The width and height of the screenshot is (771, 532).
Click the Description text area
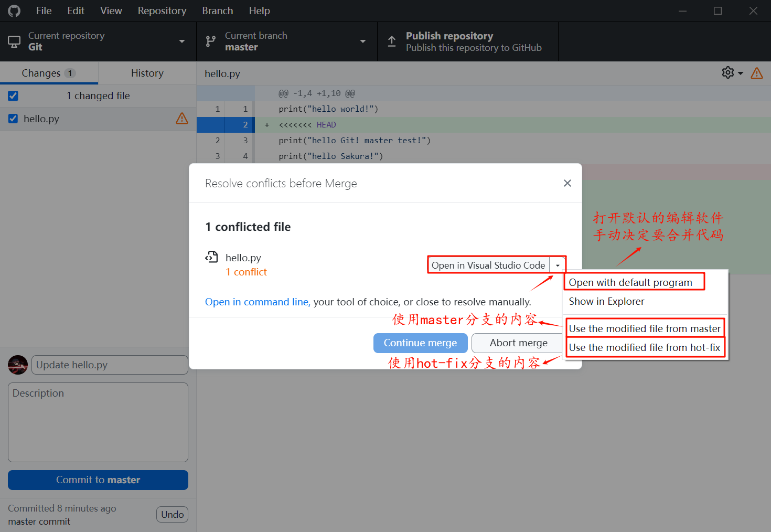click(x=98, y=422)
